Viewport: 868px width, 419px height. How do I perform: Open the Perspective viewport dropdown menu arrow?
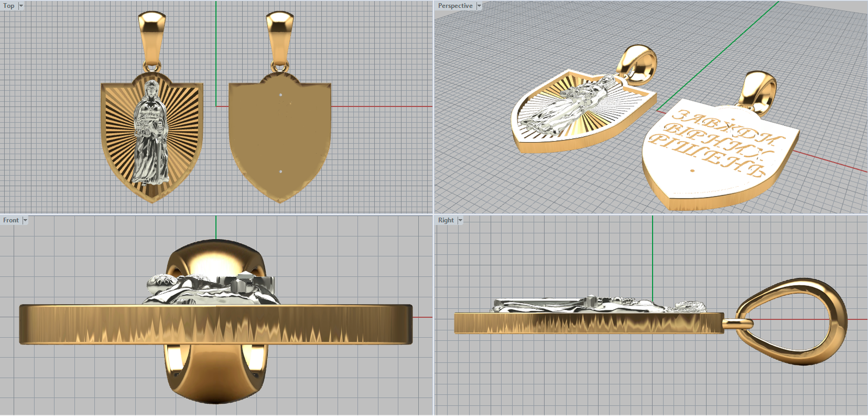coord(479,6)
